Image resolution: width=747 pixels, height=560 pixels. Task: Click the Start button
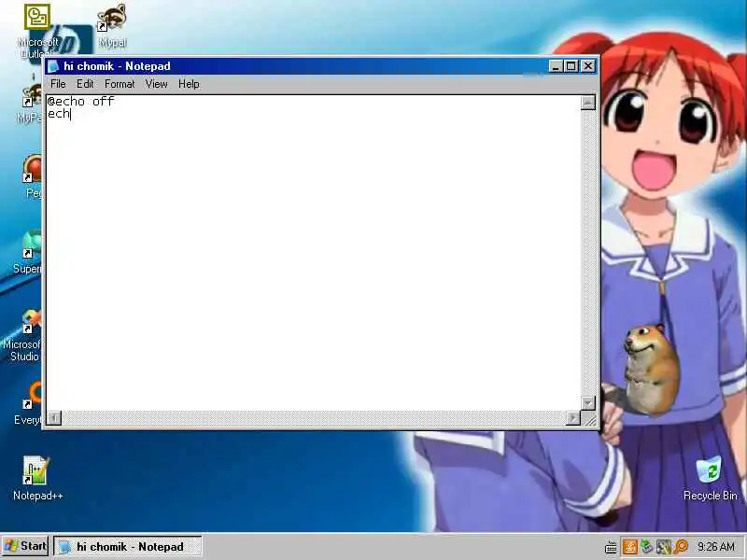click(25, 546)
